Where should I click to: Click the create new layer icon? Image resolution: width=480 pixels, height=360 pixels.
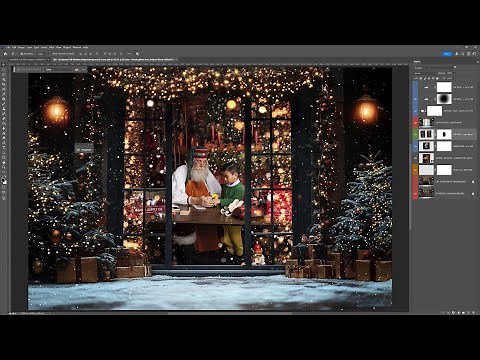click(468, 313)
